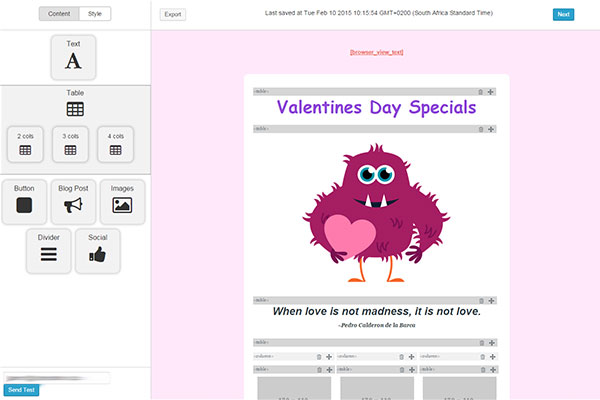The height and width of the screenshot is (400, 600).
Task: Delete the table above the Valentines heading
Action: 481,92
